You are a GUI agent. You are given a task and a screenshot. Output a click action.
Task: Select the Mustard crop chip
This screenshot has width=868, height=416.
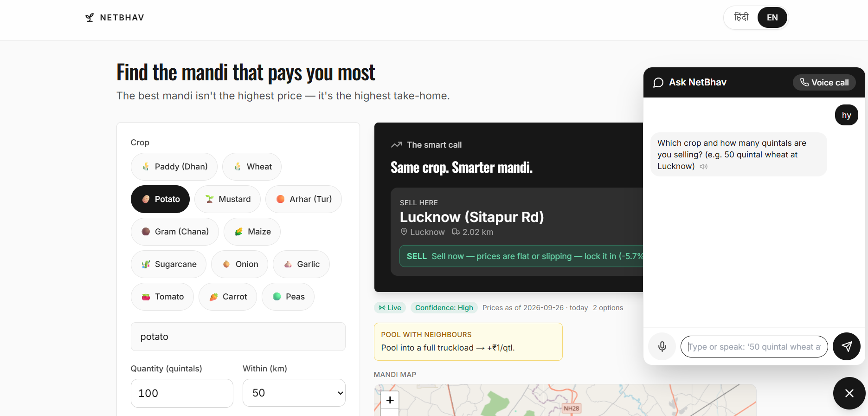tap(227, 199)
